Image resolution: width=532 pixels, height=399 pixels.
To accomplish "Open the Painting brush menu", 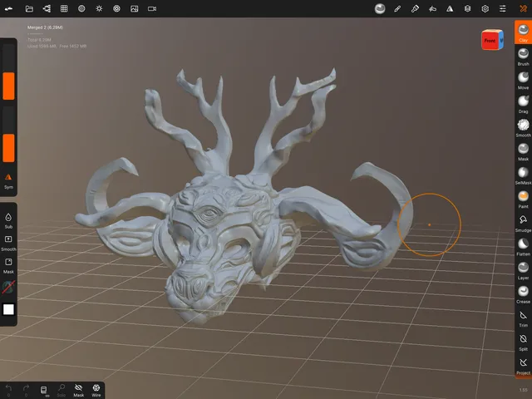I will [x=415, y=9].
